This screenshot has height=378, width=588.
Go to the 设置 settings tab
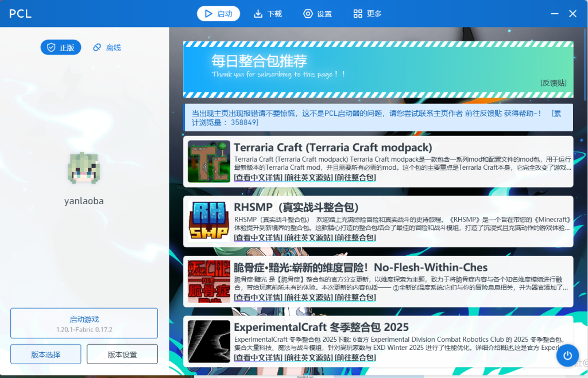318,14
